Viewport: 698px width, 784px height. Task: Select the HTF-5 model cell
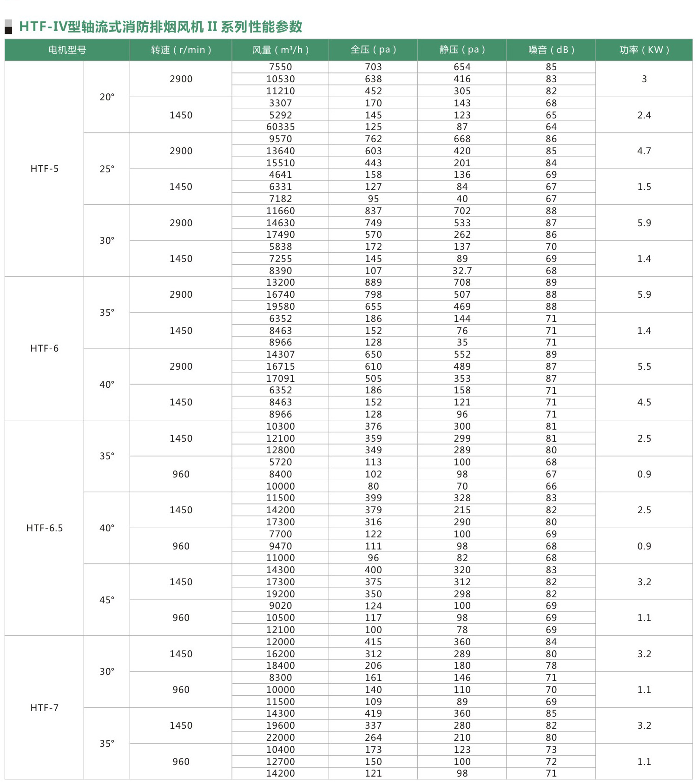pyautogui.click(x=45, y=169)
